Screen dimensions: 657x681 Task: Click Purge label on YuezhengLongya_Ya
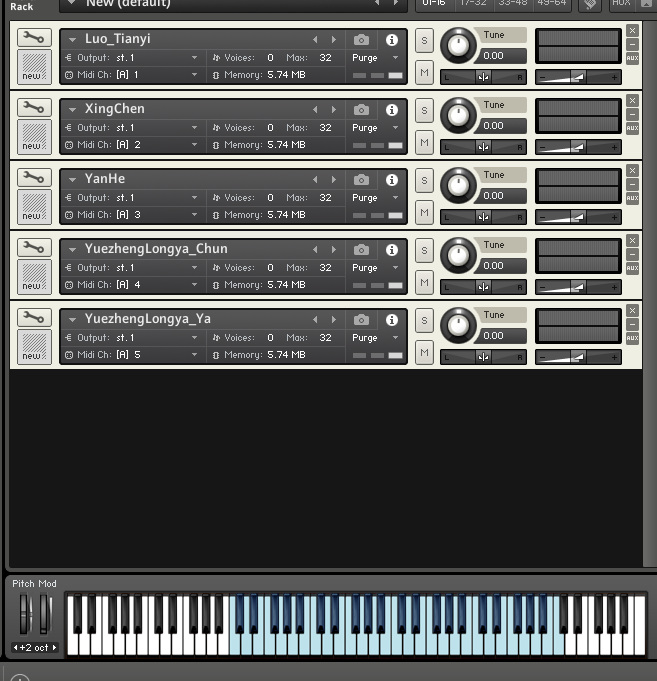(365, 337)
